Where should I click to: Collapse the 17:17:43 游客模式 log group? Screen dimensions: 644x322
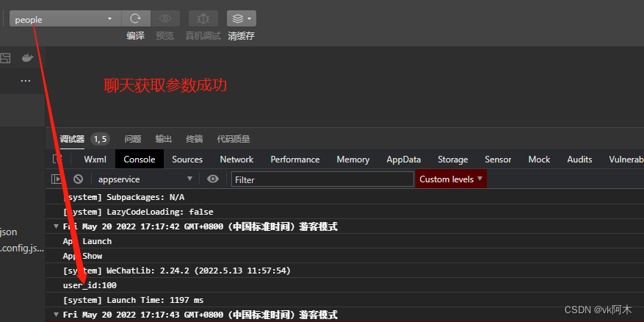click(57, 315)
